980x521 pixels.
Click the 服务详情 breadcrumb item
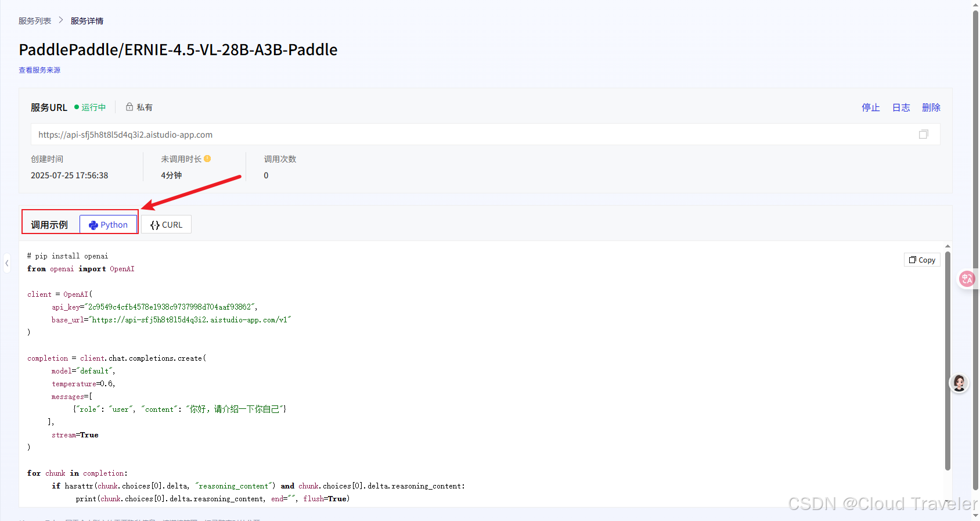(x=87, y=21)
